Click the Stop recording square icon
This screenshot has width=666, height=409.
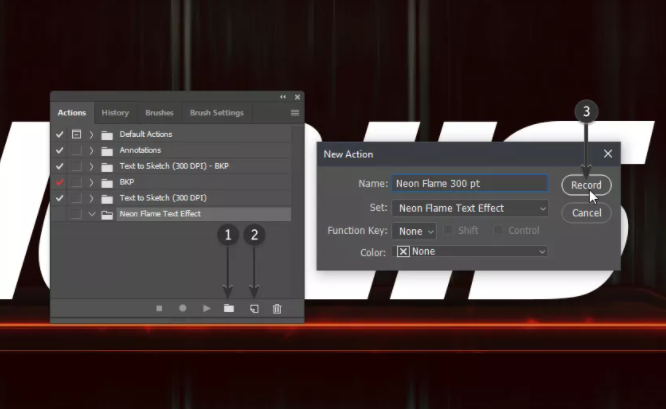pos(159,308)
